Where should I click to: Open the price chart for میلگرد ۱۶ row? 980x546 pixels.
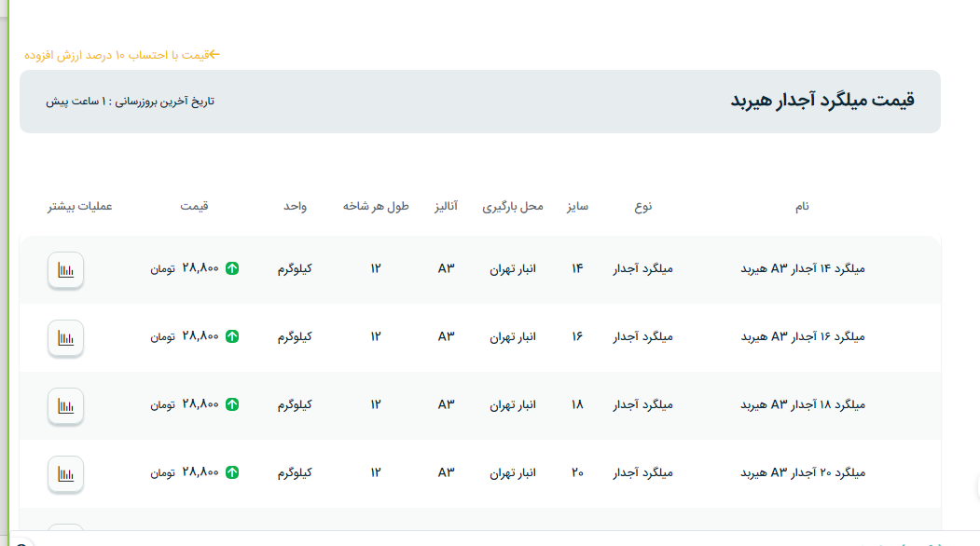click(x=65, y=337)
